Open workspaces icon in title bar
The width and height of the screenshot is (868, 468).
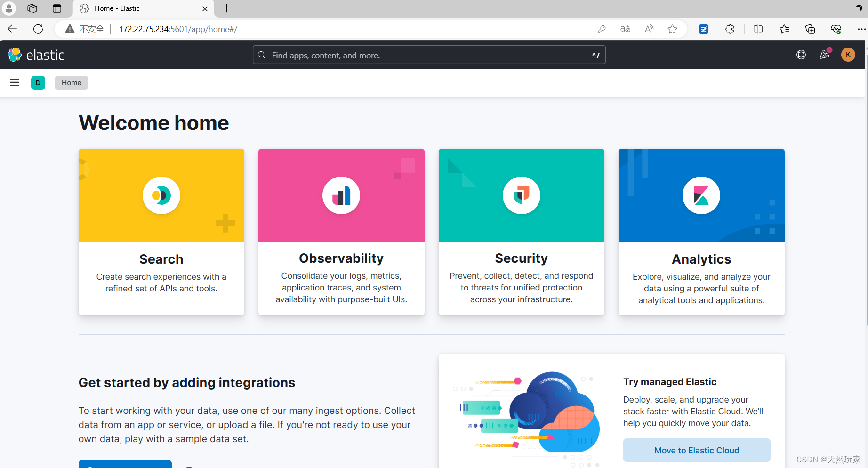(32, 8)
